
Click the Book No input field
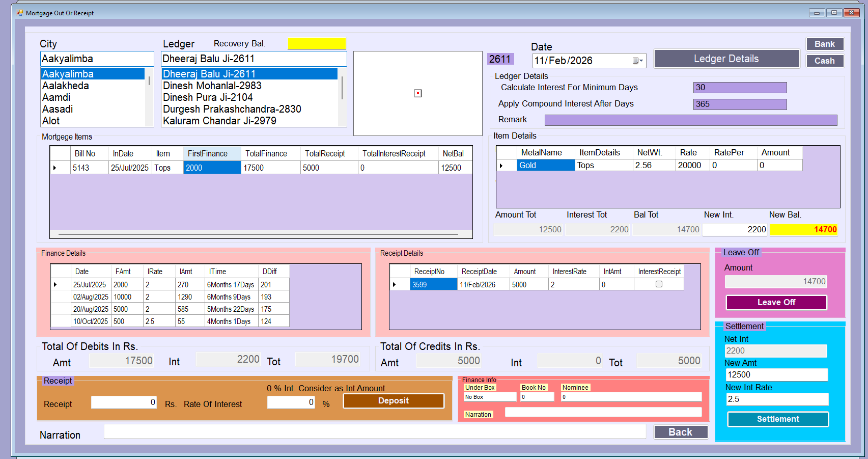[x=537, y=397]
